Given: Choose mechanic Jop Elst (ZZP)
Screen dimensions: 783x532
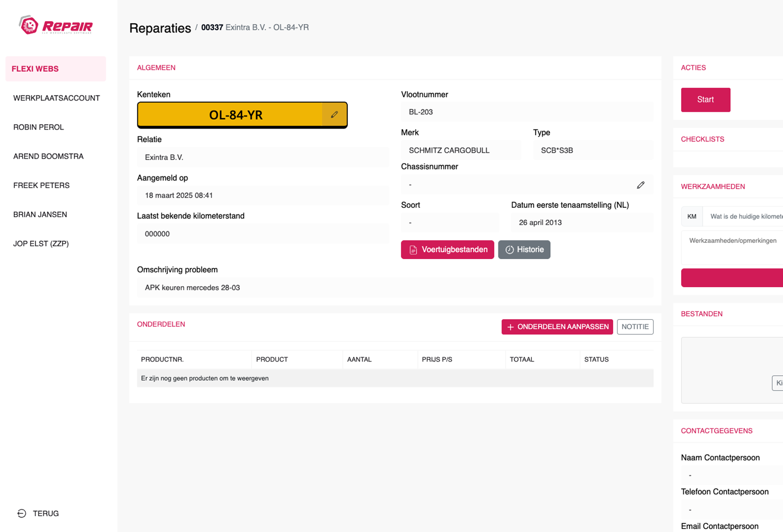Looking at the screenshot, I should (41, 243).
